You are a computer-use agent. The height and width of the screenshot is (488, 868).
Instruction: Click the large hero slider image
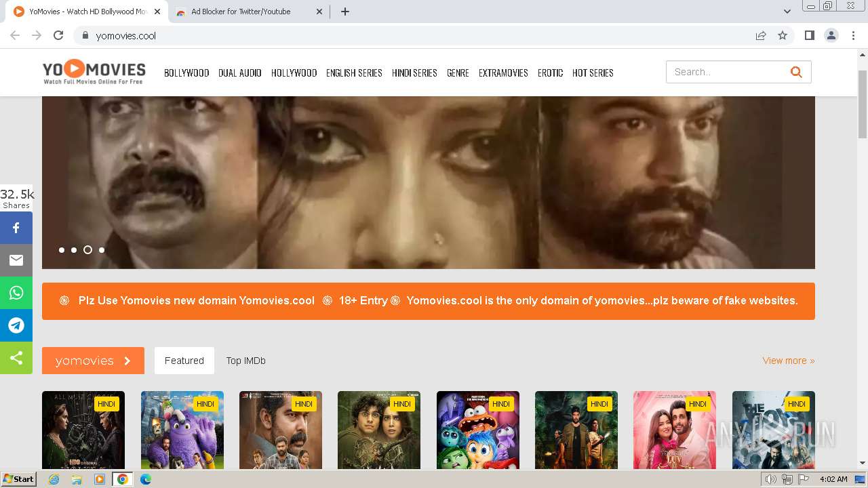click(429, 182)
